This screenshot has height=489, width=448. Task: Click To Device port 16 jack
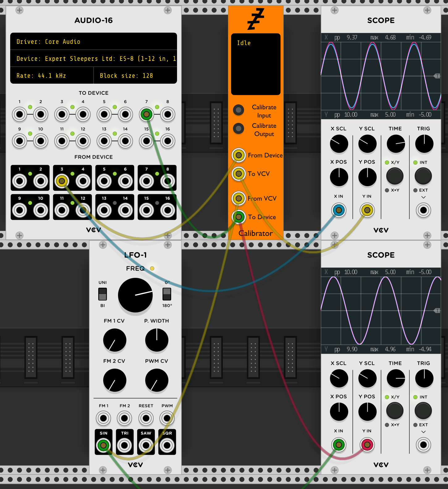(168, 141)
